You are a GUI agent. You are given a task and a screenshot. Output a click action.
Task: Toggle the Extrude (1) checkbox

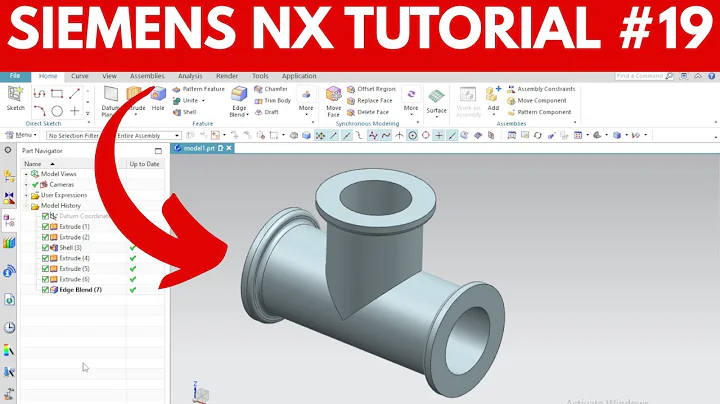pyautogui.click(x=45, y=226)
